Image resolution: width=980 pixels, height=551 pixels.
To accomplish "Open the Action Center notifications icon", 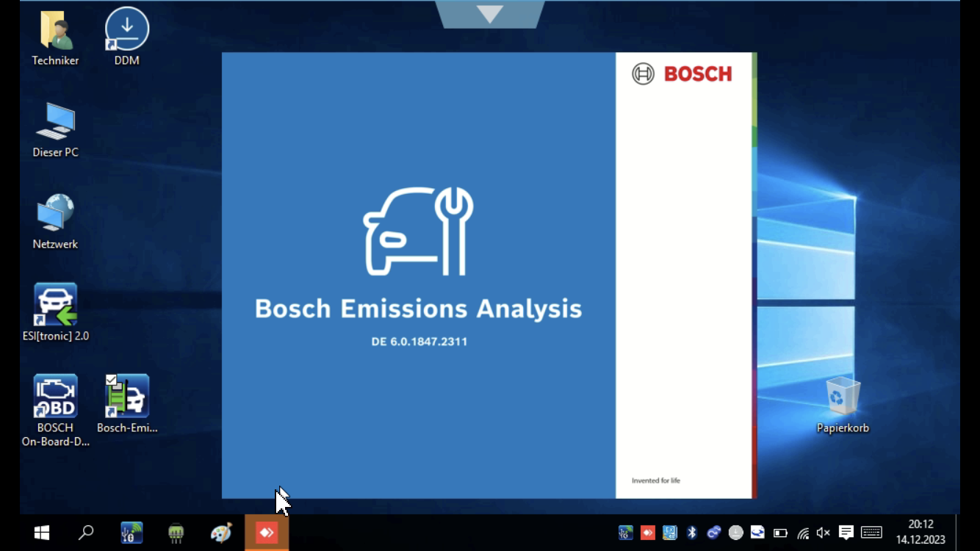I will [846, 533].
